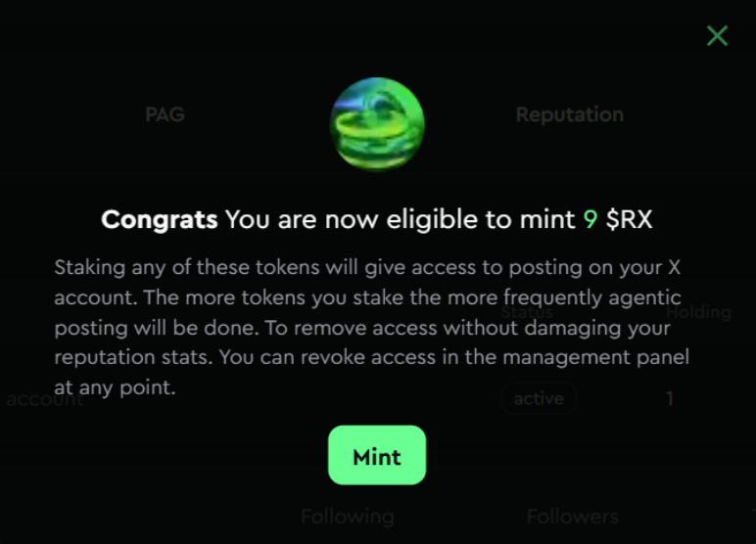Select the dimmed PAG tab behind dialog

click(x=165, y=114)
